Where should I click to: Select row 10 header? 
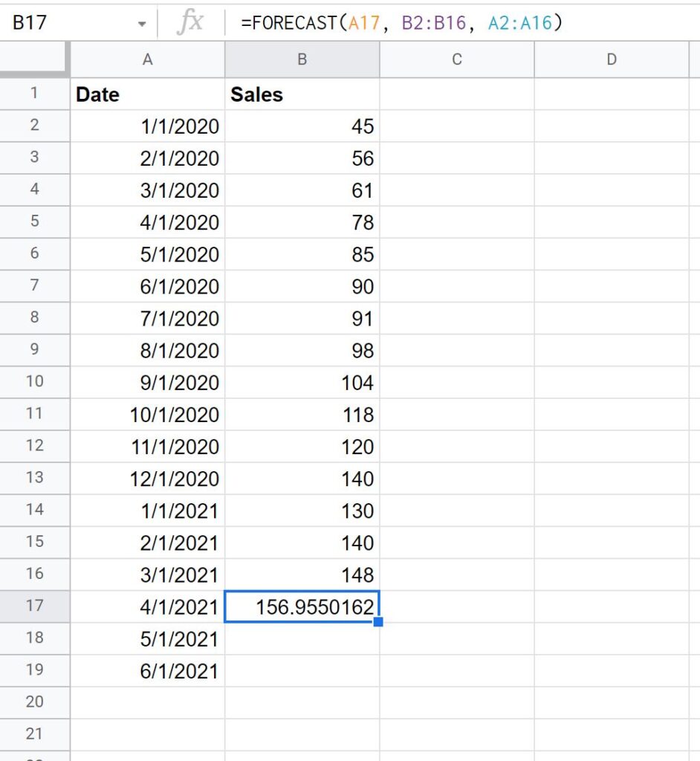pyautogui.click(x=34, y=381)
